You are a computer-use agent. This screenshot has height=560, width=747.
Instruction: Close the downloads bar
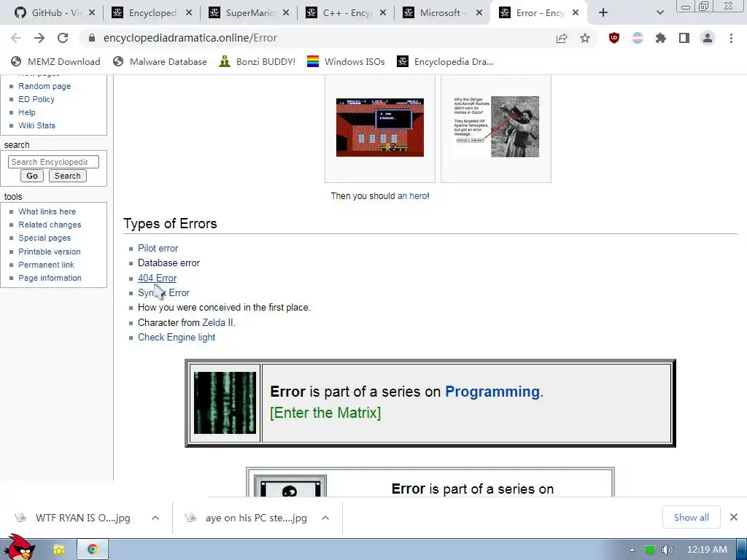pyautogui.click(x=734, y=517)
